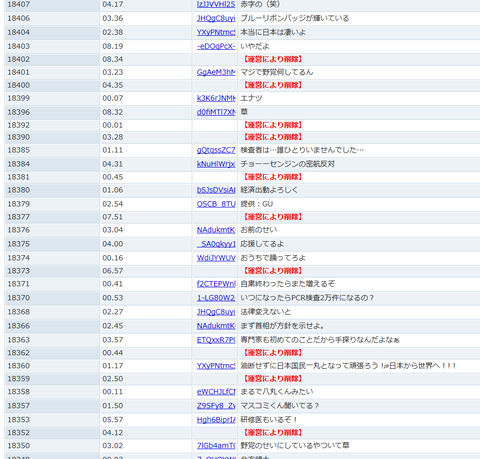Open the WdiJYWUV user link
The width and height of the screenshot is (480, 459).
(216, 258)
